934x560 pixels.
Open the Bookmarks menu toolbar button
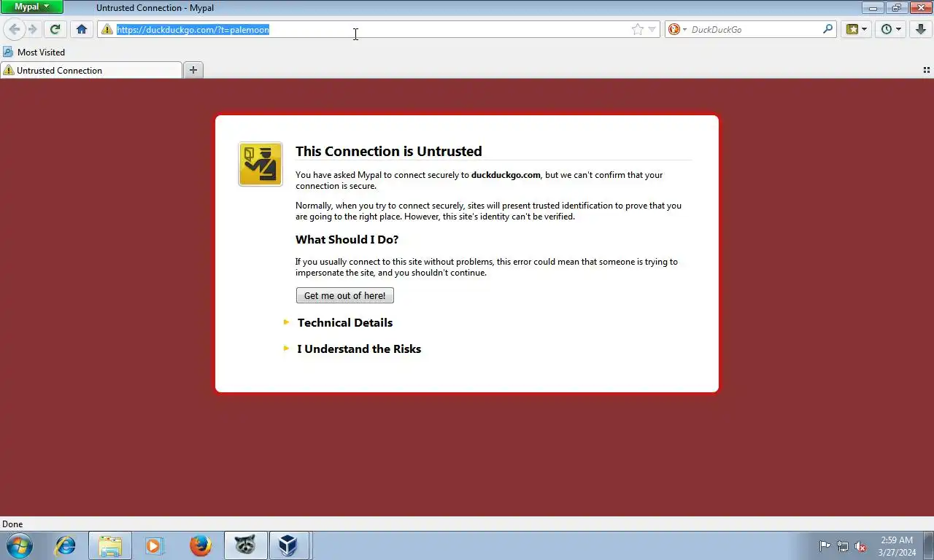coord(856,29)
